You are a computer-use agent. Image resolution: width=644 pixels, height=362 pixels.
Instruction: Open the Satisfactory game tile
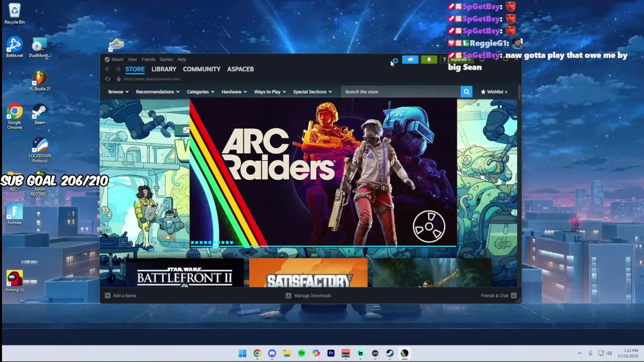coord(309,273)
